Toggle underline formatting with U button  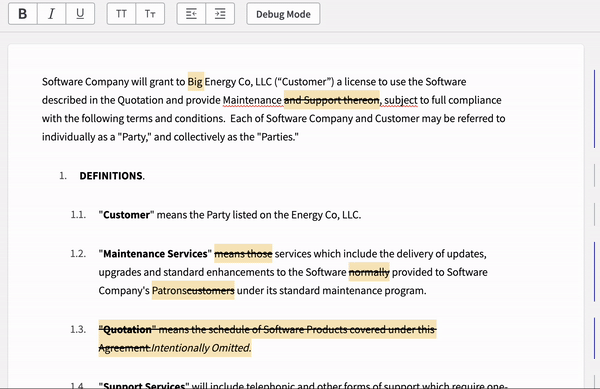tap(80, 14)
